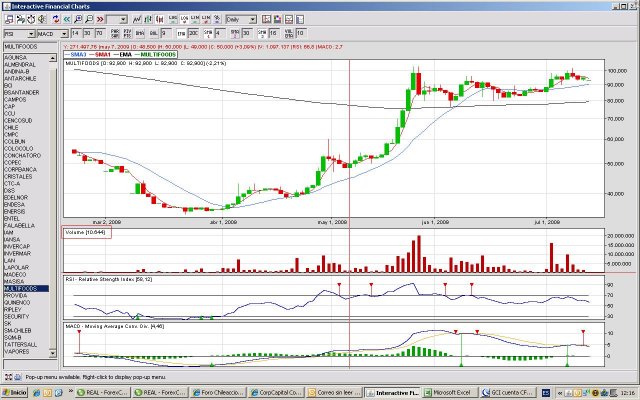This screenshot has height=400, width=640.
Task: Toggle the VOL volume indicator button
Action: 289,33
